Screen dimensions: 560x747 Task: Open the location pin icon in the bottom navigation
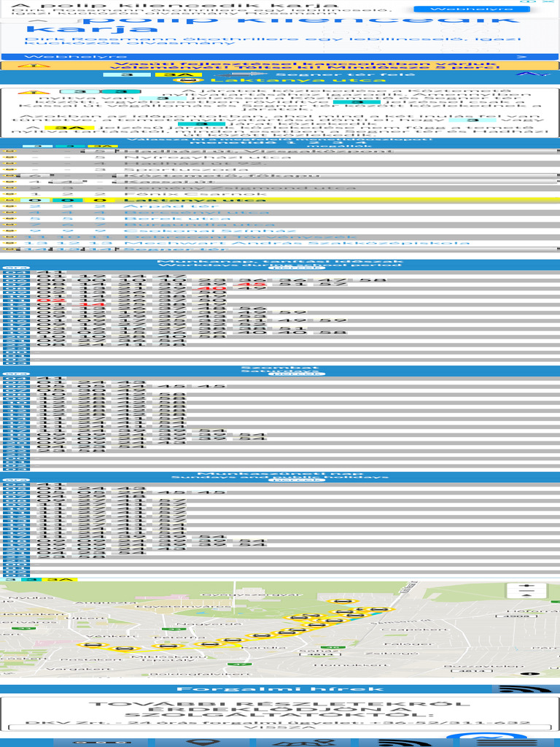point(203,742)
